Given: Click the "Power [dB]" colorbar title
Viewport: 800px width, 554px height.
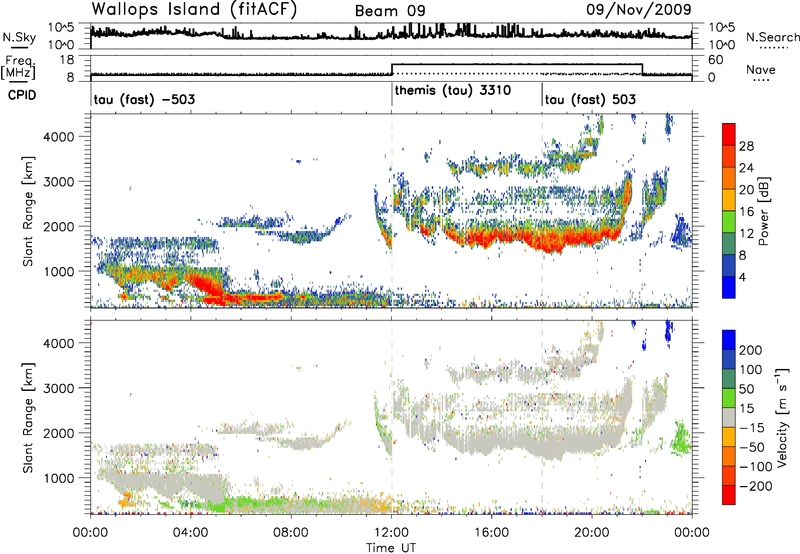Looking at the screenshot, I should pyautogui.click(x=764, y=211).
